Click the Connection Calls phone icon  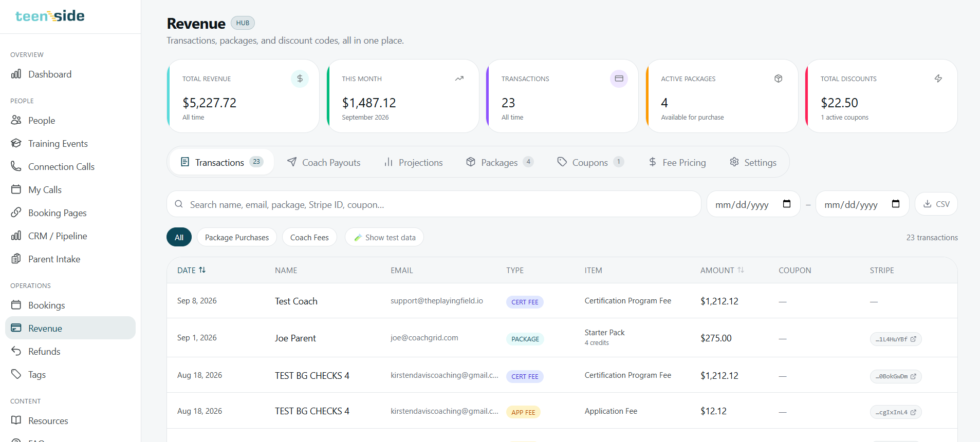[x=16, y=166]
